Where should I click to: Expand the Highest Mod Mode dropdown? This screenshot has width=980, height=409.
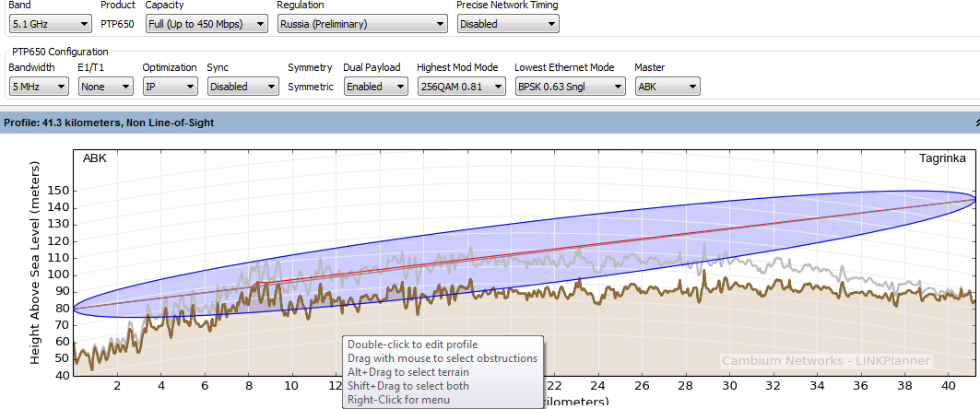461,87
